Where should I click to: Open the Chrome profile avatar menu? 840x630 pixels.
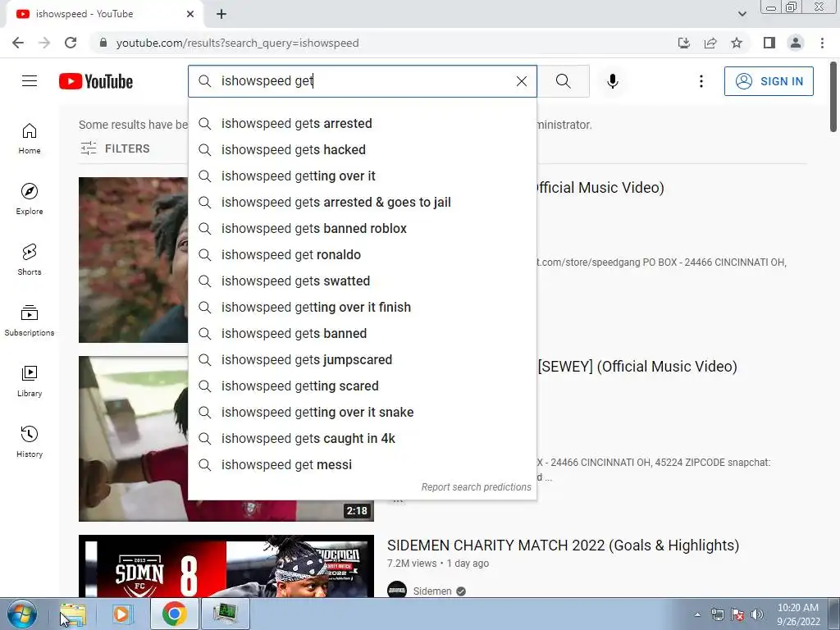coord(796,43)
